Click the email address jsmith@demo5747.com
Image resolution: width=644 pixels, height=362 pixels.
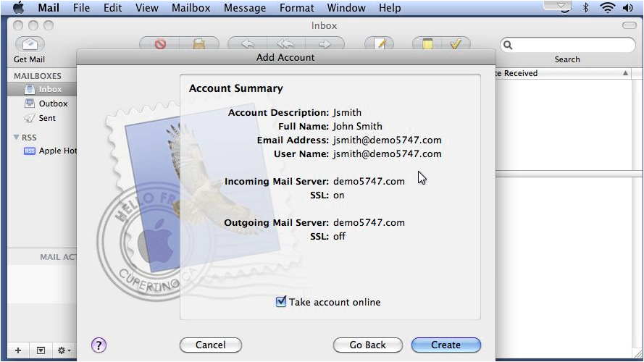[388, 140]
